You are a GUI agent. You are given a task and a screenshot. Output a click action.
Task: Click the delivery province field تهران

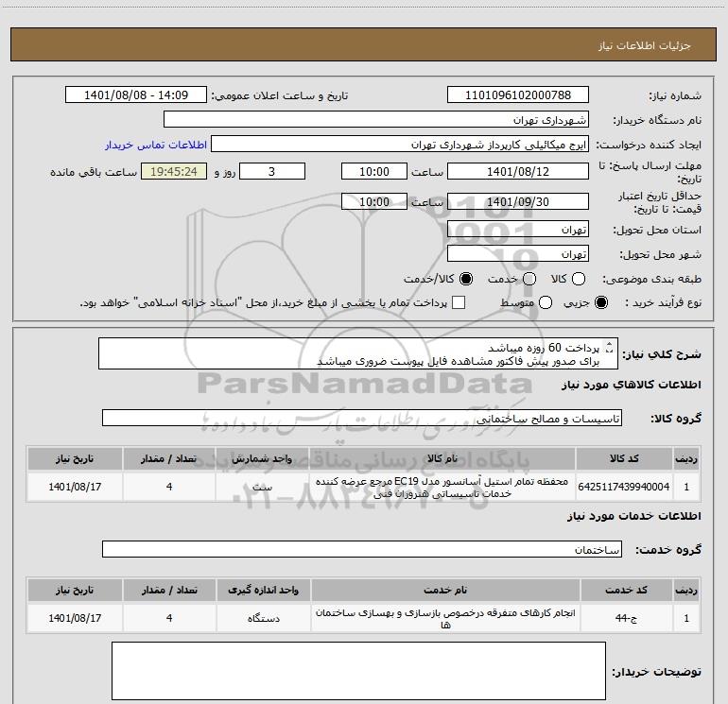[518, 230]
